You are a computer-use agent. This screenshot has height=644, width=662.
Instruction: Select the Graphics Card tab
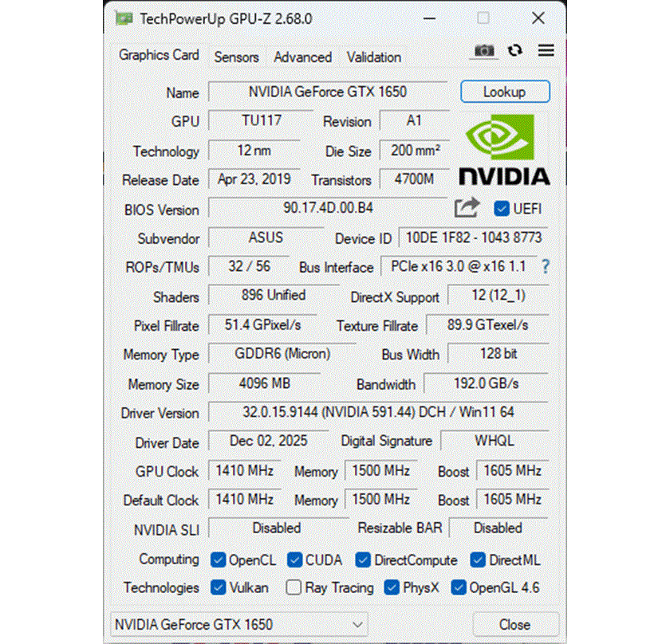(159, 55)
